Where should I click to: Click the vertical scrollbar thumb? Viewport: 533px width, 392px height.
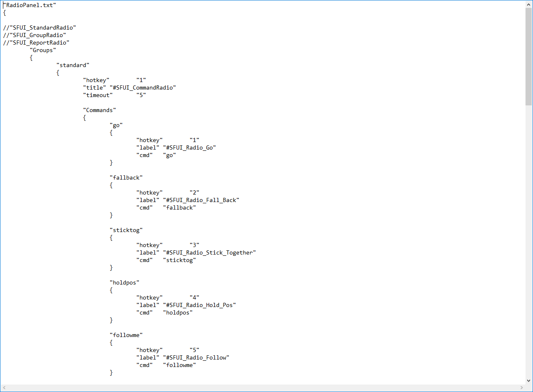click(529, 57)
